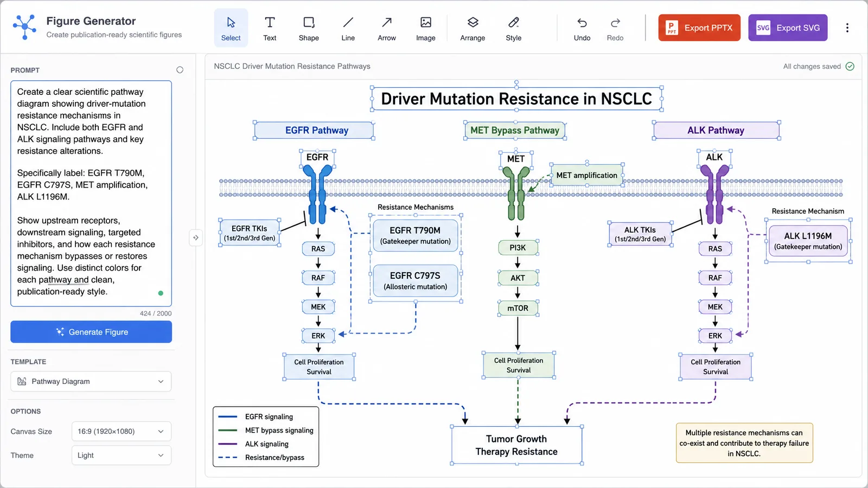
Task: Click the blue EGFR receptor graphic
Action: (x=317, y=194)
